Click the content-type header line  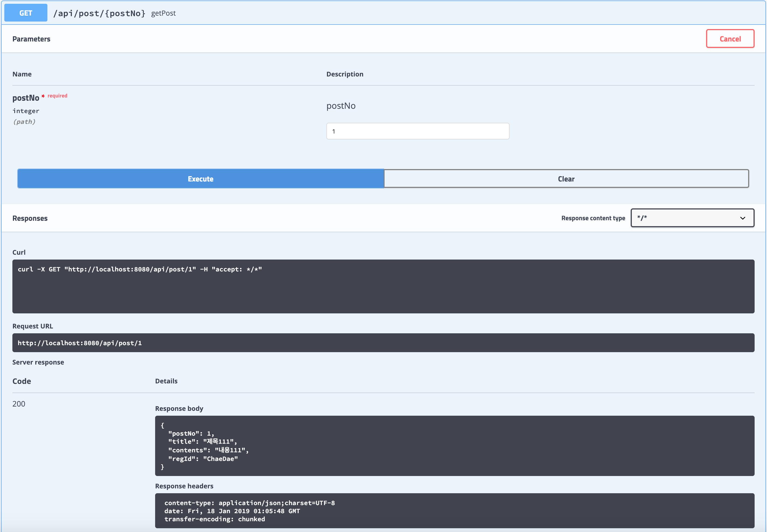(249, 503)
